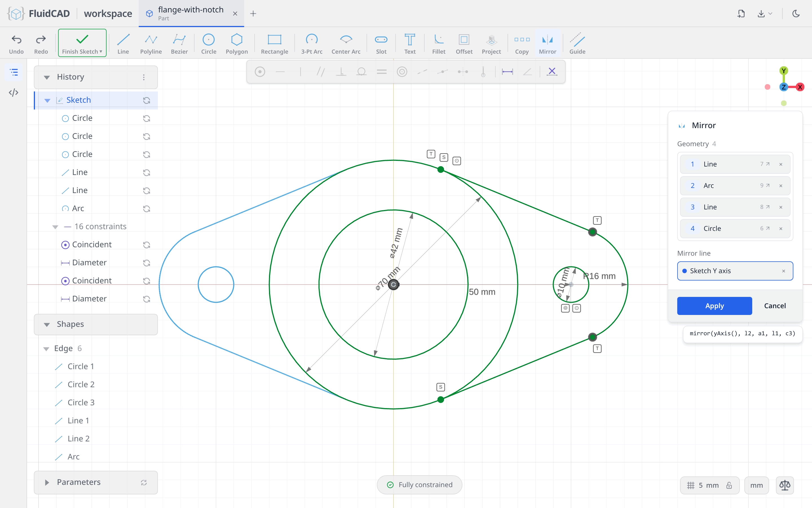
Task: Select the Bezier curve tool
Action: 179,44
